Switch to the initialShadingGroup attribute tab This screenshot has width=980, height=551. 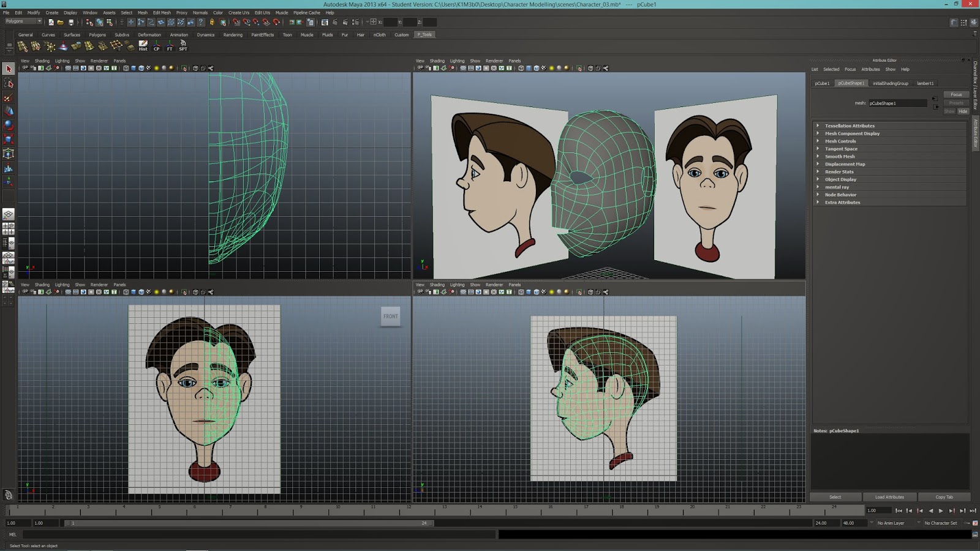click(x=891, y=83)
